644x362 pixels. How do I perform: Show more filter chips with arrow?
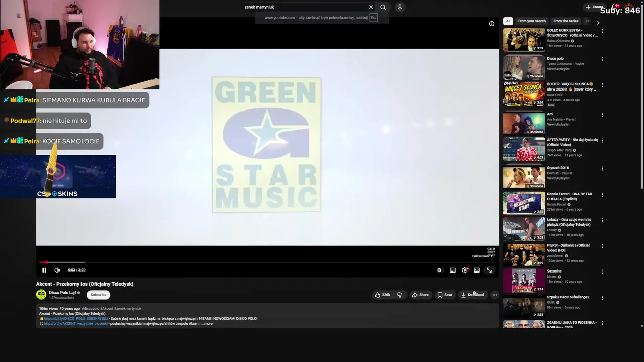598,22
